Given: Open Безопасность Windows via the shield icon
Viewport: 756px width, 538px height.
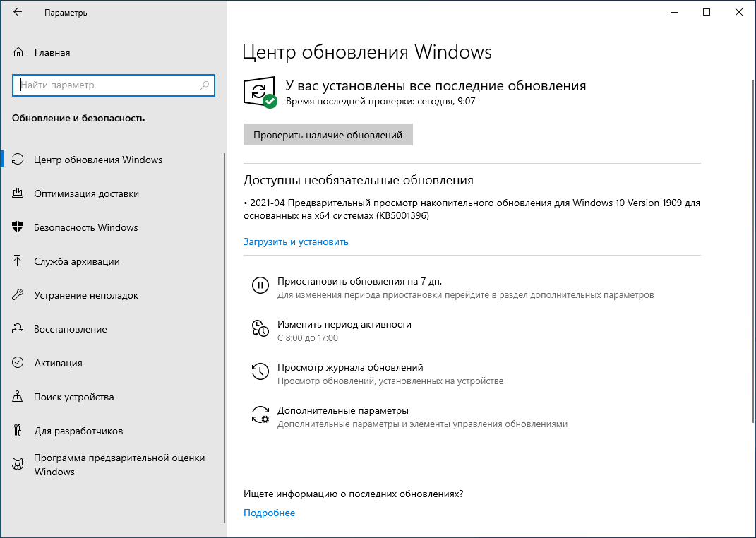Looking at the screenshot, I should [18, 227].
